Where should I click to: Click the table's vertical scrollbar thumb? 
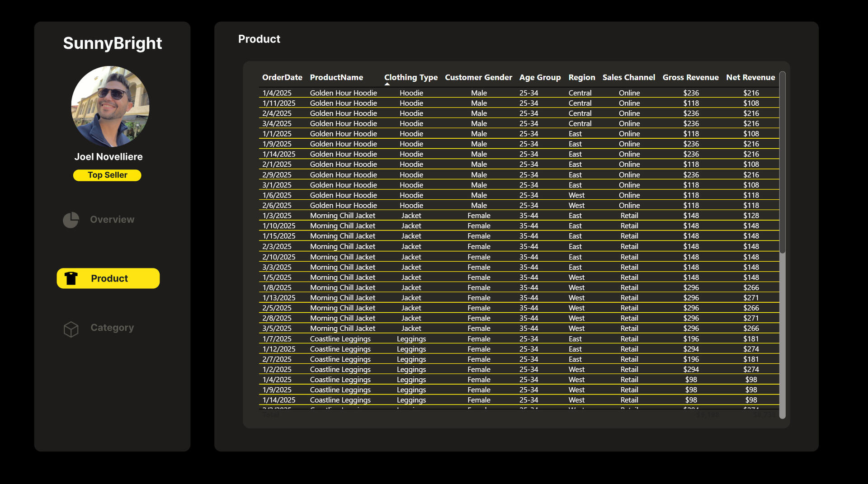click(x=783, y=163)
